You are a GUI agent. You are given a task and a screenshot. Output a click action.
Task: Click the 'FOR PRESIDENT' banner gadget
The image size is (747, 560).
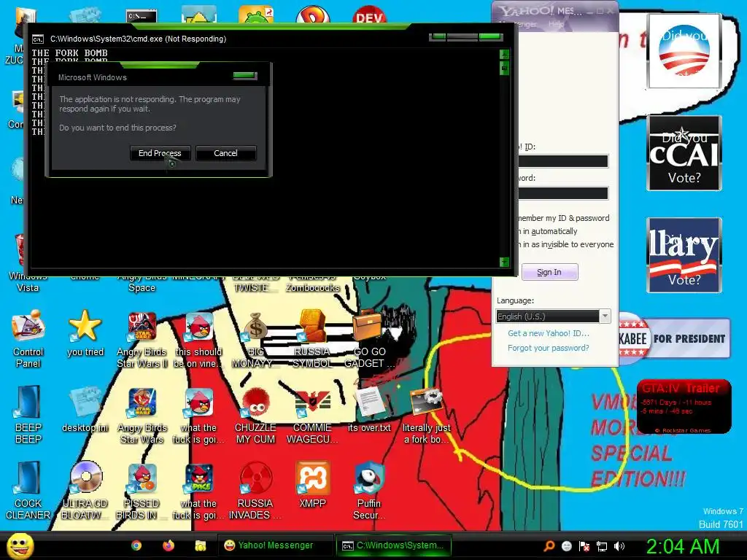pyautogui.click(x=674, y=338)
